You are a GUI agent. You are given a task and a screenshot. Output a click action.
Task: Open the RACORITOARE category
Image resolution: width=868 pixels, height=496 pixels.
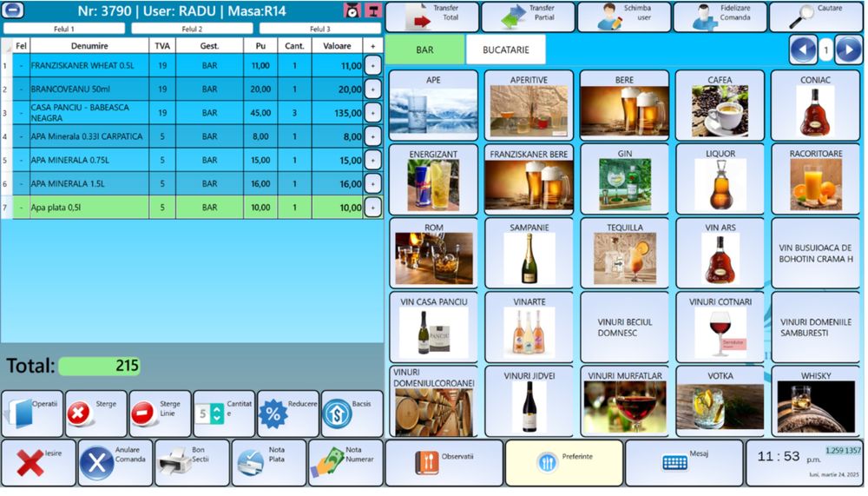tap(815, 180)
